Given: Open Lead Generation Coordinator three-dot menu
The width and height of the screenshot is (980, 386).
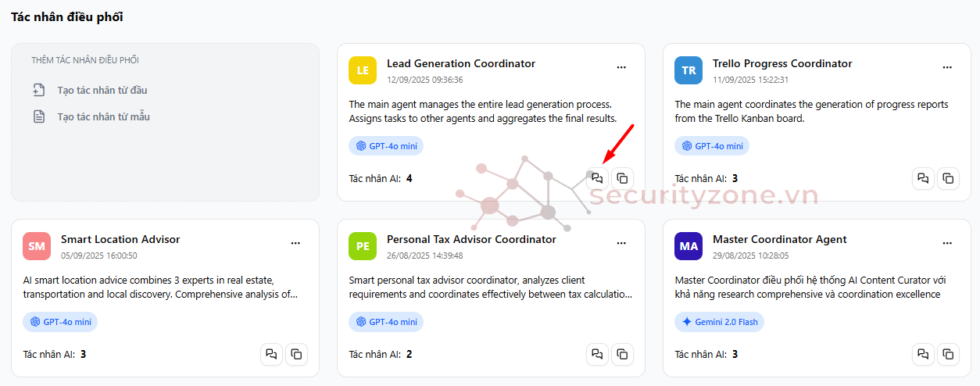Looking at the screenshot, I should [621, 67].
